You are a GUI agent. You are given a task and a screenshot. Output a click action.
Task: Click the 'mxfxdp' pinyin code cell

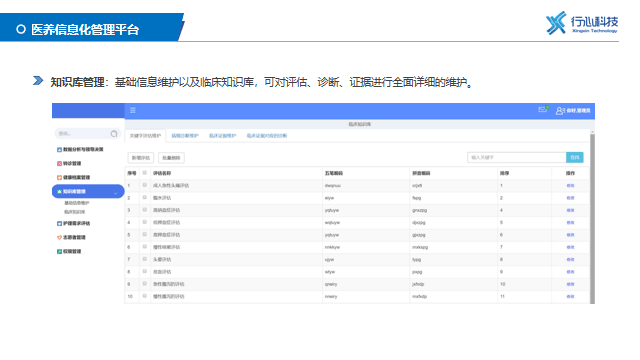[420, 297]
